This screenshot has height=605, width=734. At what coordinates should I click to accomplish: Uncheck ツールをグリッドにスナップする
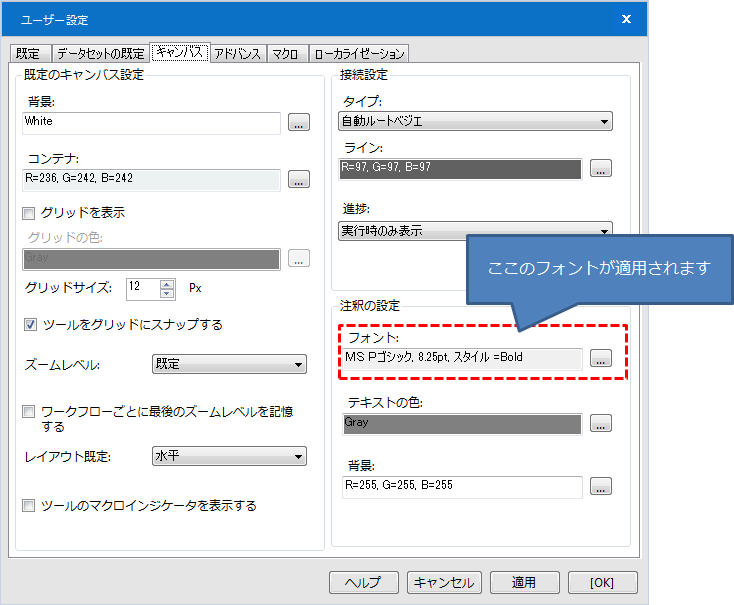(30, 325)
